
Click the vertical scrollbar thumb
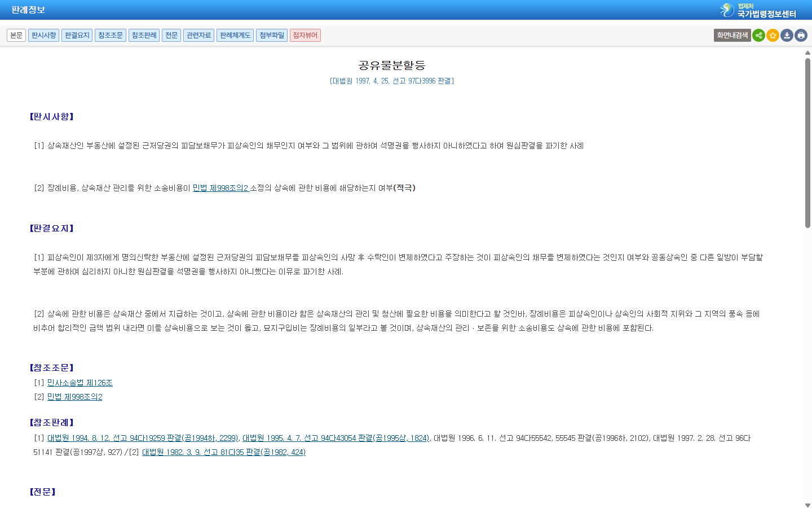807,143
